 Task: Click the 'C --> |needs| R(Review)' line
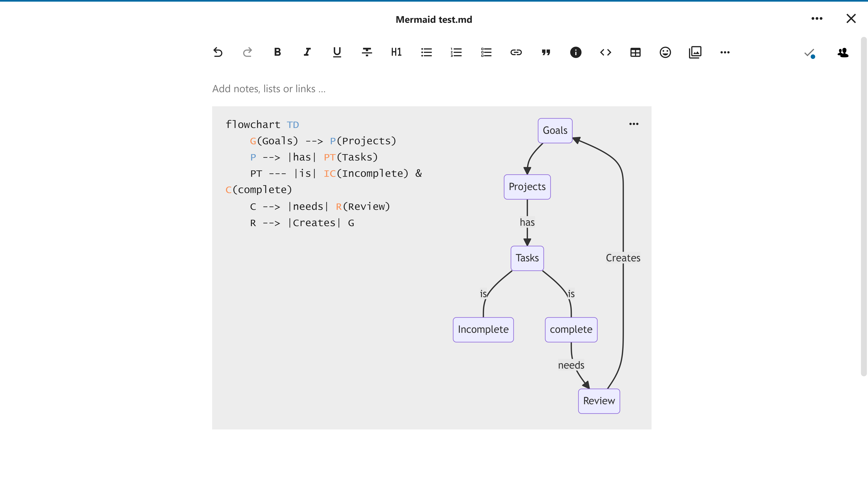[320, 206]
